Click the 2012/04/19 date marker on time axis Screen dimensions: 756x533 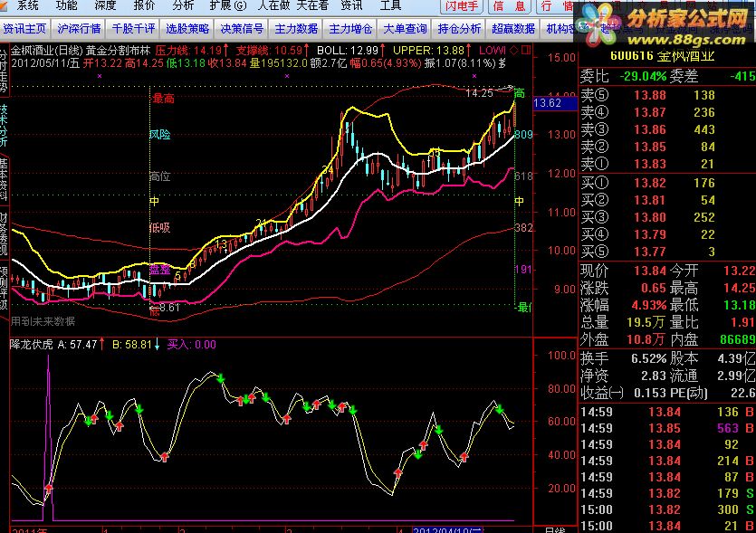(x=447, y=529)
